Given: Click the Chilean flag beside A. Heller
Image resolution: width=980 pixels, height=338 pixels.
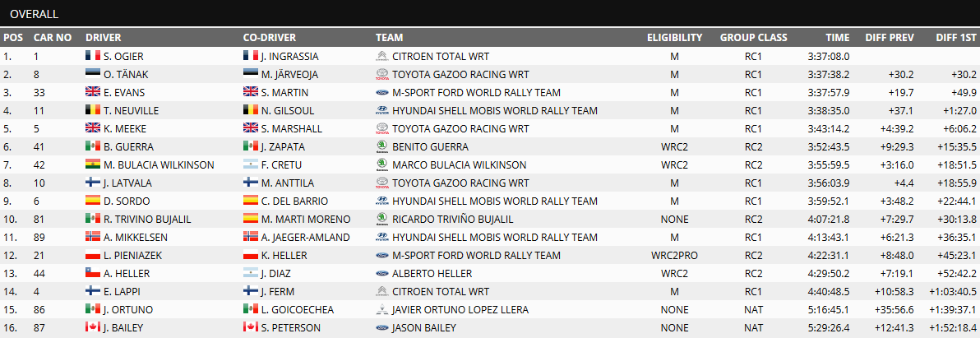Looking at the screenshot, I should [x=93, y=274].
